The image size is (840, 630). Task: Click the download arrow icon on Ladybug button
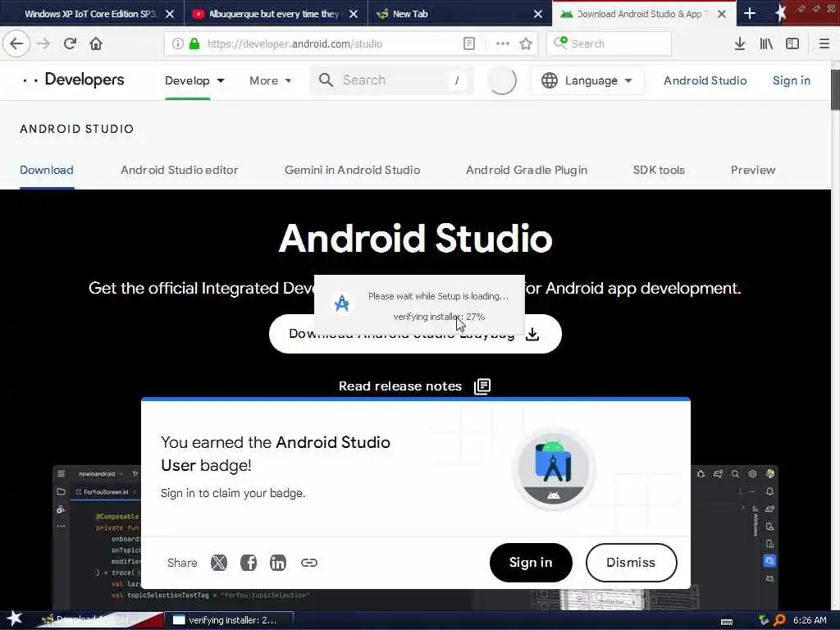tap(532, 335)
